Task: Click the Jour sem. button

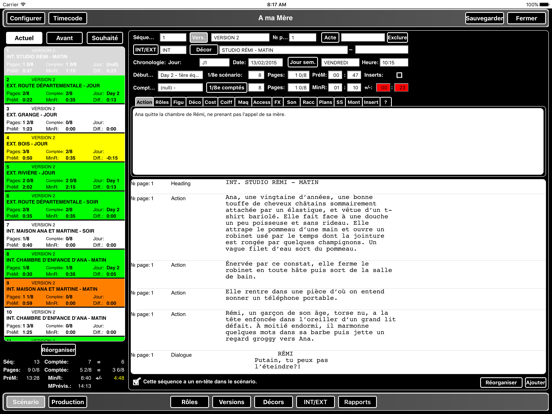Action: (303, 62)
